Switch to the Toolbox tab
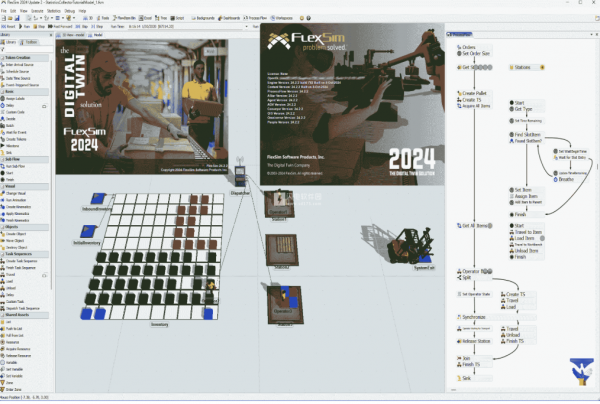This screenshot has width=600, height=404. [x=29, y=42]
